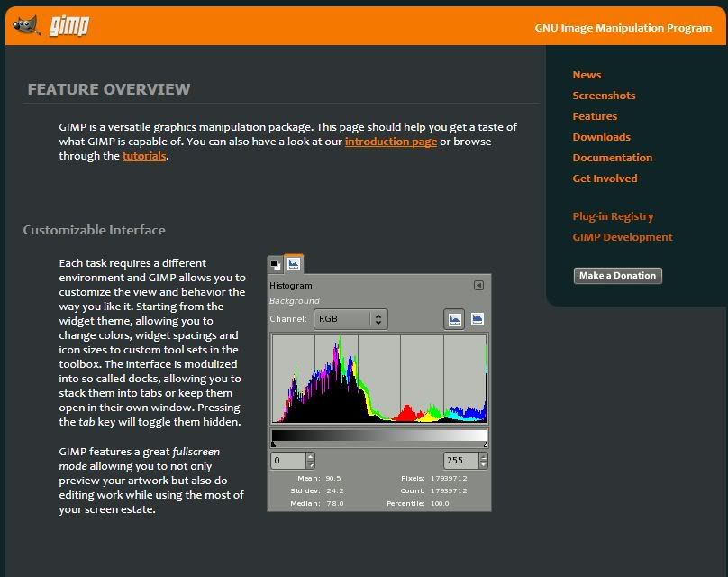Click the GNU Image Manipulation Program tagline

pos(623,28)
